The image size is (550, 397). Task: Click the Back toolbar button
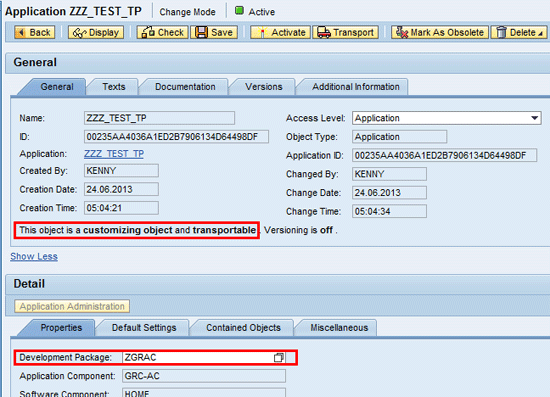tap(35, 32)
